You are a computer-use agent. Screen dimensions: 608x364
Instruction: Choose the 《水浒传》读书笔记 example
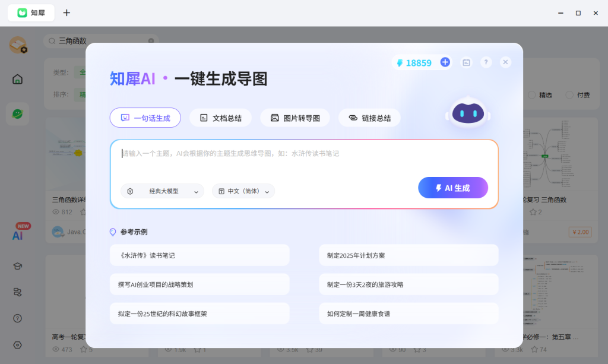point(199,255)
